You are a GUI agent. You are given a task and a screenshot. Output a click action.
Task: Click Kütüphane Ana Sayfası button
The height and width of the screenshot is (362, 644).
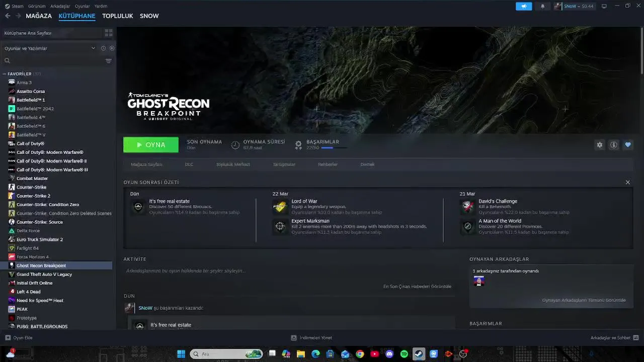[x=52, y=33]
